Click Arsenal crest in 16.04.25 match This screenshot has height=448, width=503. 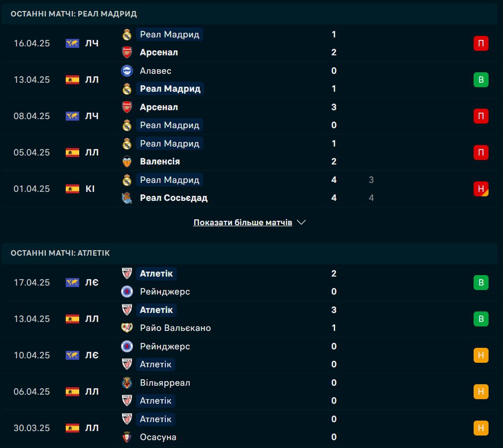tap(127, 52)
